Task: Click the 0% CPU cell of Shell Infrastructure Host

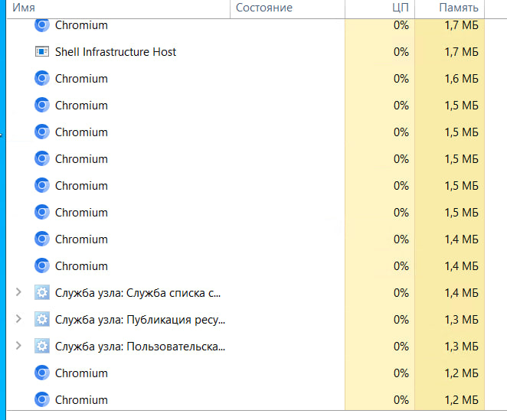Action: point(401,52)
